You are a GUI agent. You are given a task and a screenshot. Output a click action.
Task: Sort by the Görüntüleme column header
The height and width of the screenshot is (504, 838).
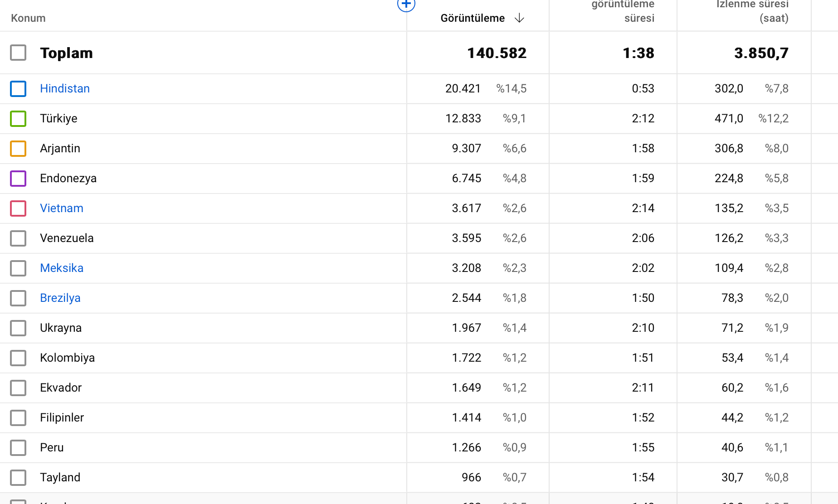(x=473, y=18)
